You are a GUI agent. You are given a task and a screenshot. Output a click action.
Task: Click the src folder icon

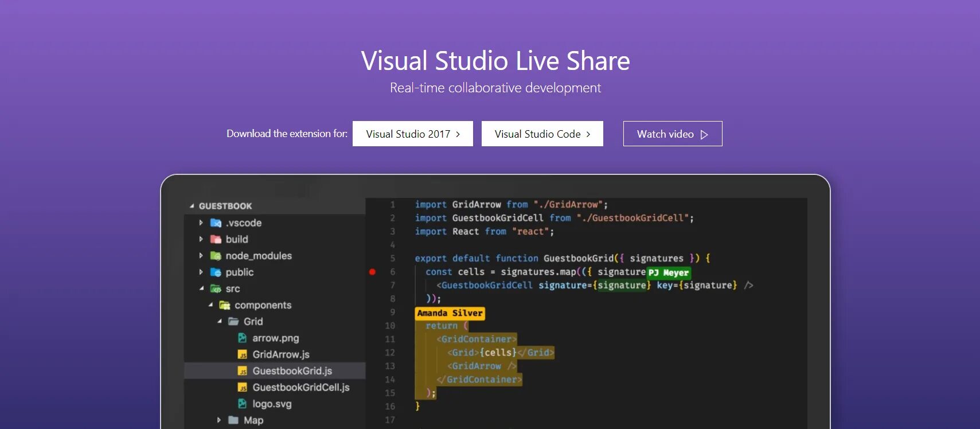click(216, 288)
